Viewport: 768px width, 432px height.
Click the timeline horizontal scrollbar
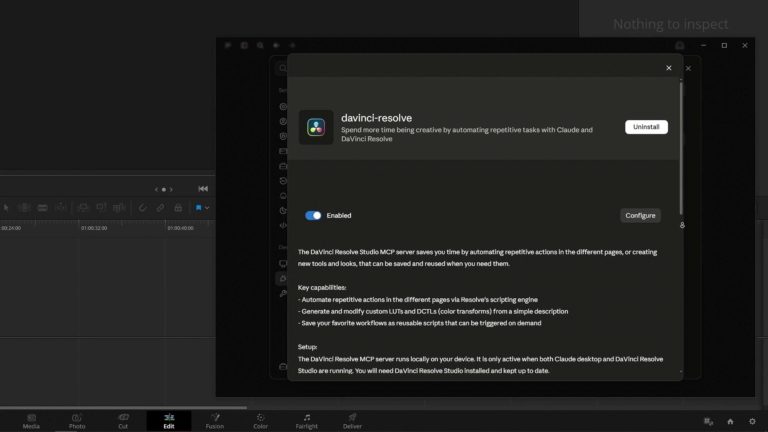[123, 408]
